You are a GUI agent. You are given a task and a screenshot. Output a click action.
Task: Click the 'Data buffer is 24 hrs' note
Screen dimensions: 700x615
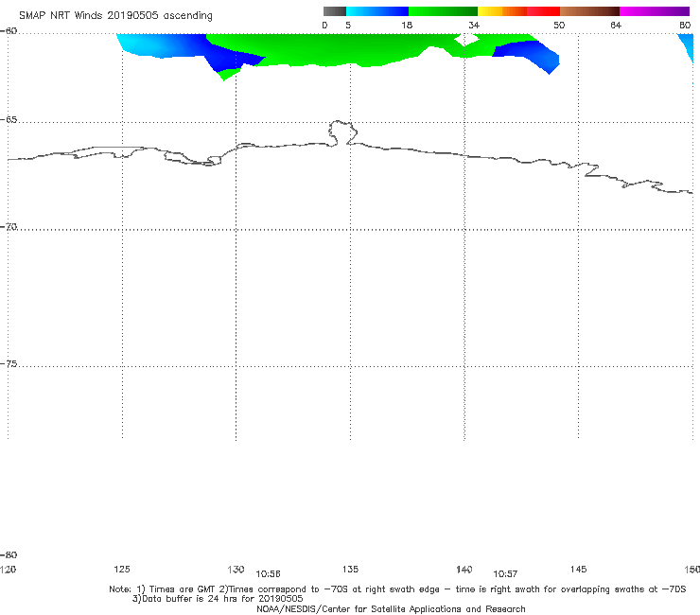pyautogui.click(x=218, y=599)
